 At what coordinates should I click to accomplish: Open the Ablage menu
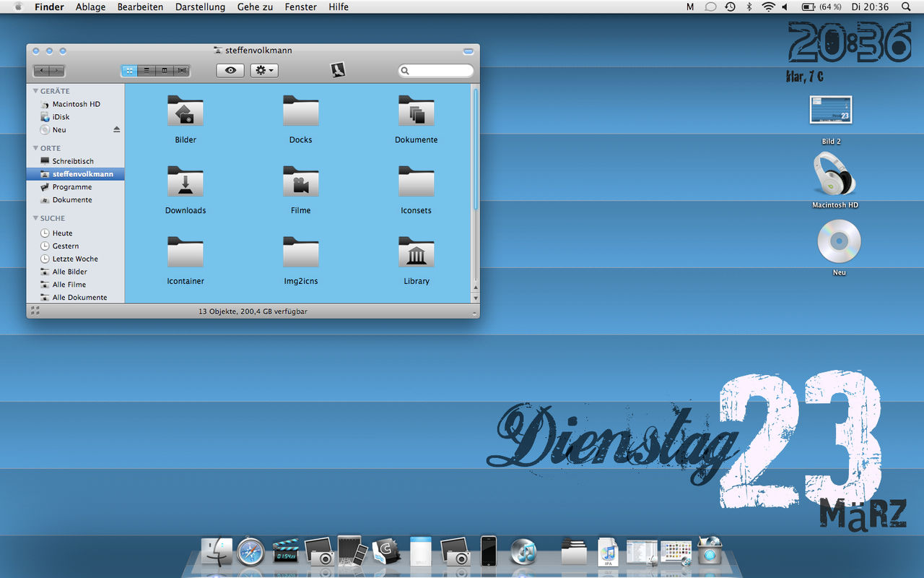[x=90, y=7]
